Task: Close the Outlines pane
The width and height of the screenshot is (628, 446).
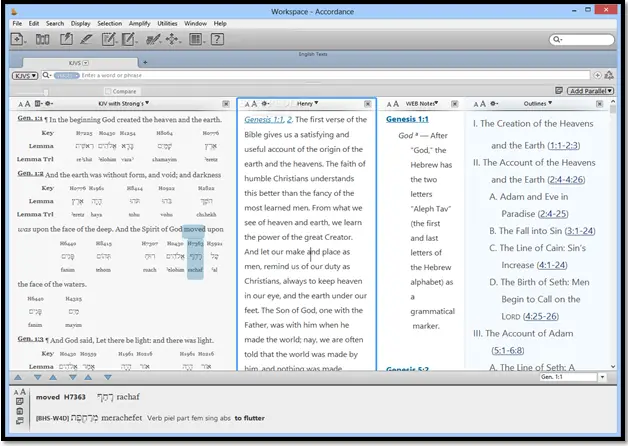Action: point(599,104)
